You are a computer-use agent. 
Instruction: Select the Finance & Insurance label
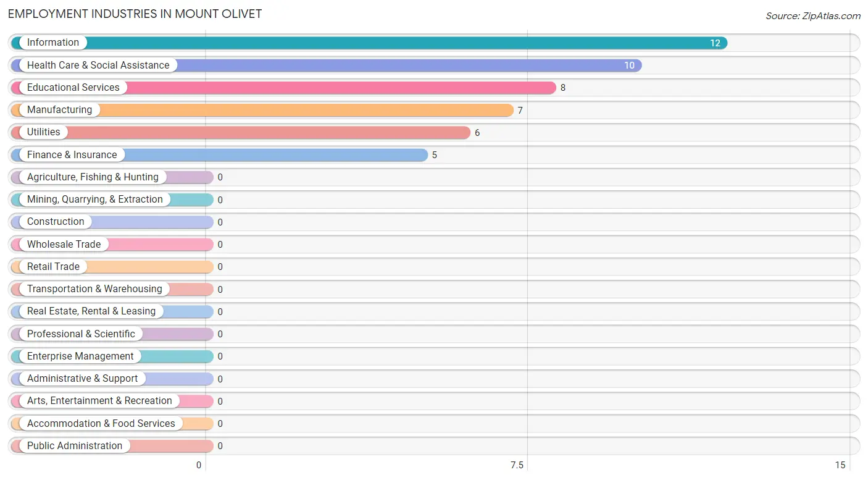pos(72,154)
